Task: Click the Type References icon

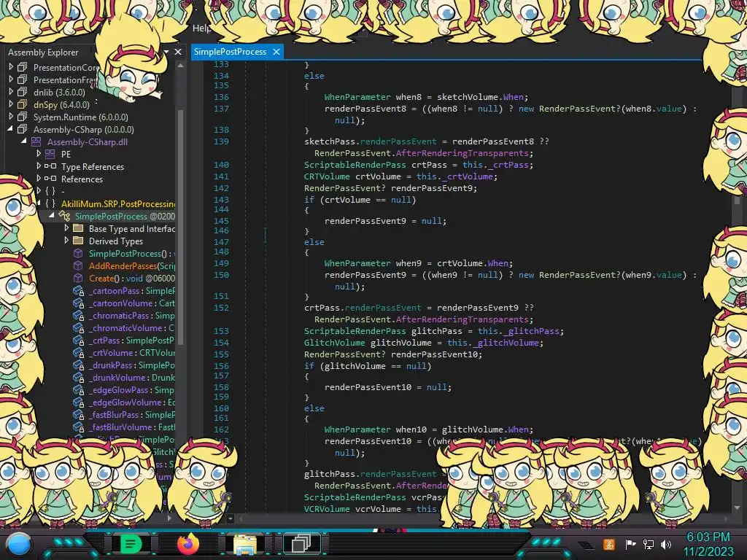Action: [x=50, y=166]
